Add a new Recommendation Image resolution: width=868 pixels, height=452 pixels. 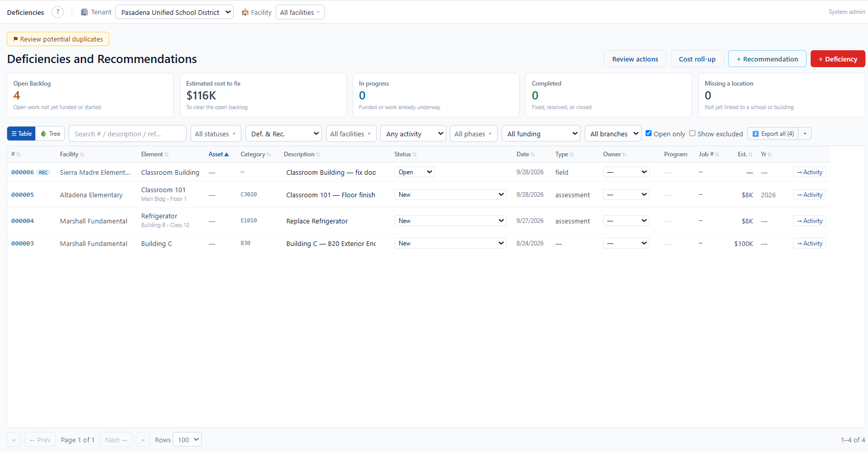tap(767, 59)
